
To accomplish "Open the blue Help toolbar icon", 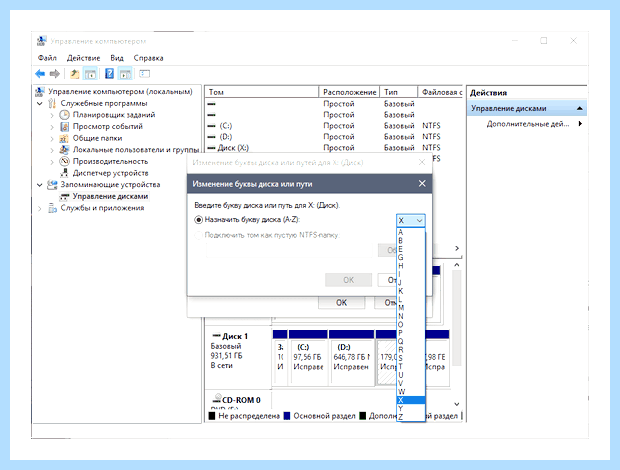I will 110,74.
